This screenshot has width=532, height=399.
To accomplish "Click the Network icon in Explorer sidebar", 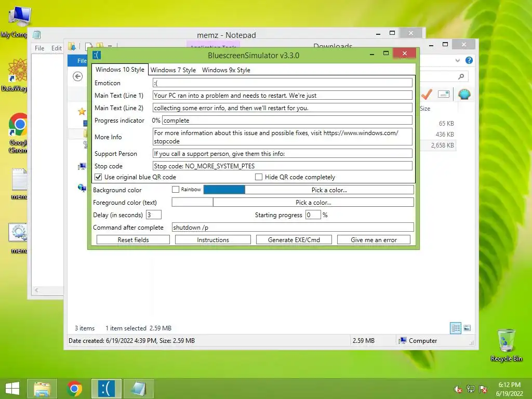I will 82,188.
